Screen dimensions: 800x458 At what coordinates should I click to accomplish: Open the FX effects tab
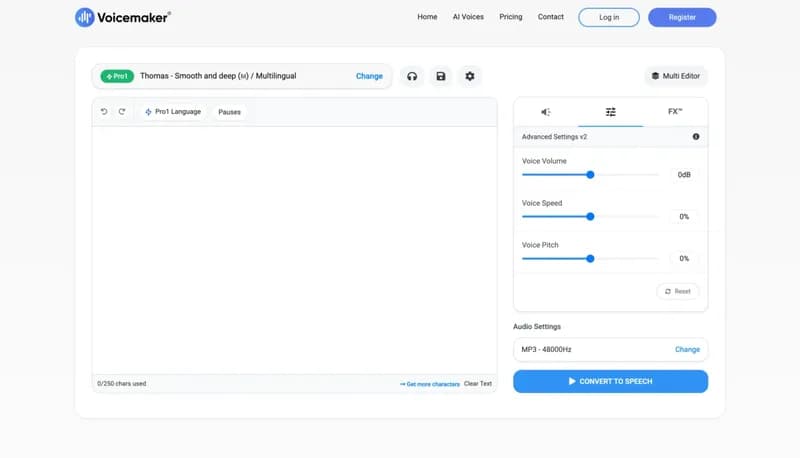(675, 112)
